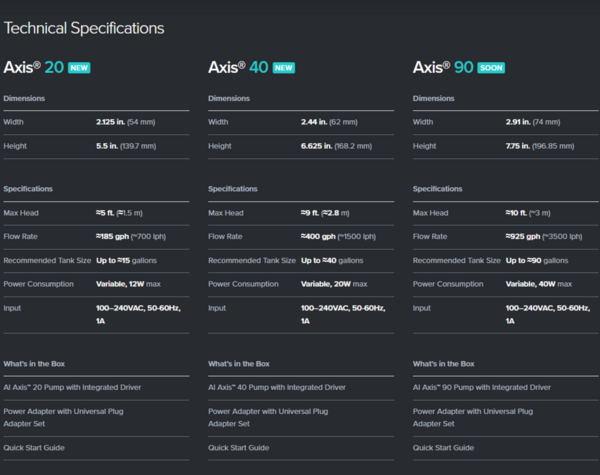Click the Input label in Axis 90
Viewport: 600px width, 475px height.
[x=422, y=308]
